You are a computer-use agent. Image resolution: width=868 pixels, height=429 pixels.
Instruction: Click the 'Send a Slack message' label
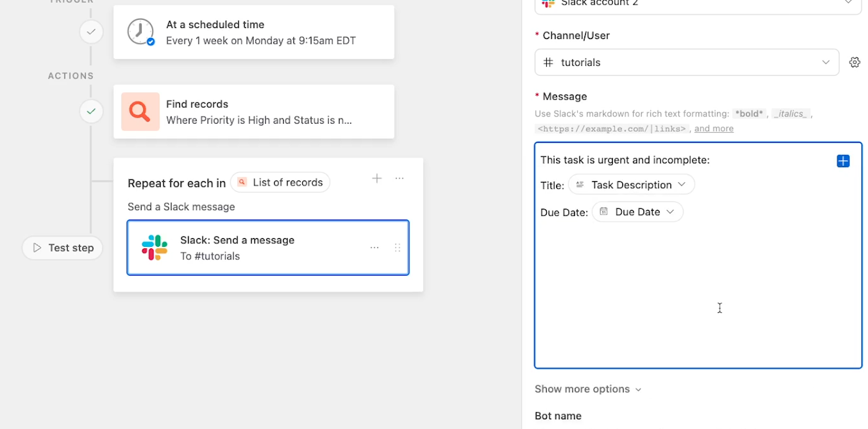181,207
